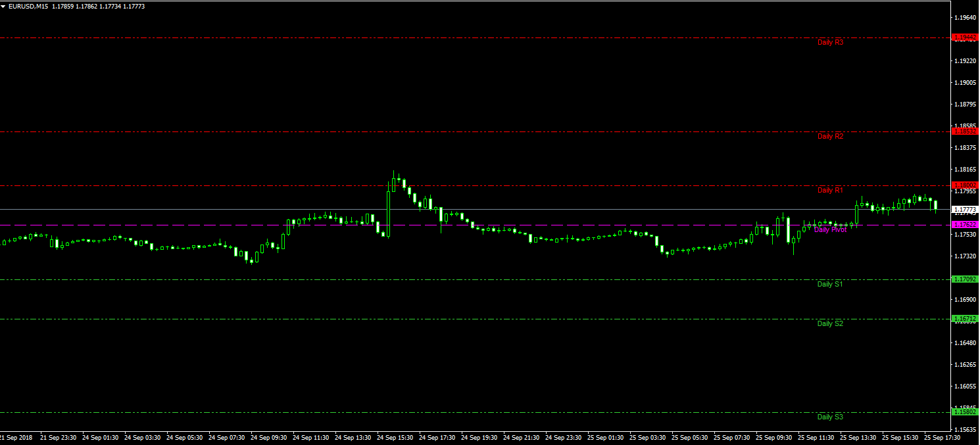Viewport: 980px width, 445px height.
Task: Select the Daily R2 label
Action: [x=830, y=137]
